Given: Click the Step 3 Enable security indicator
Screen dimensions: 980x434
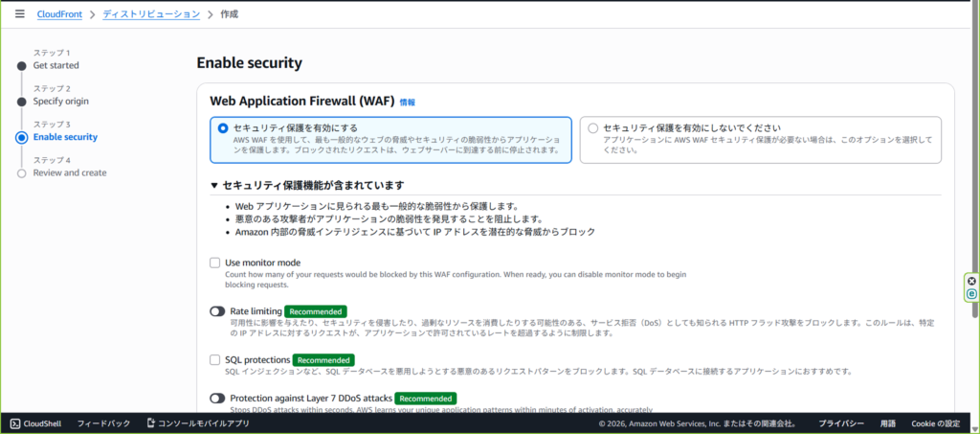Looking at the screenshot, I should [x=21, y=137].
